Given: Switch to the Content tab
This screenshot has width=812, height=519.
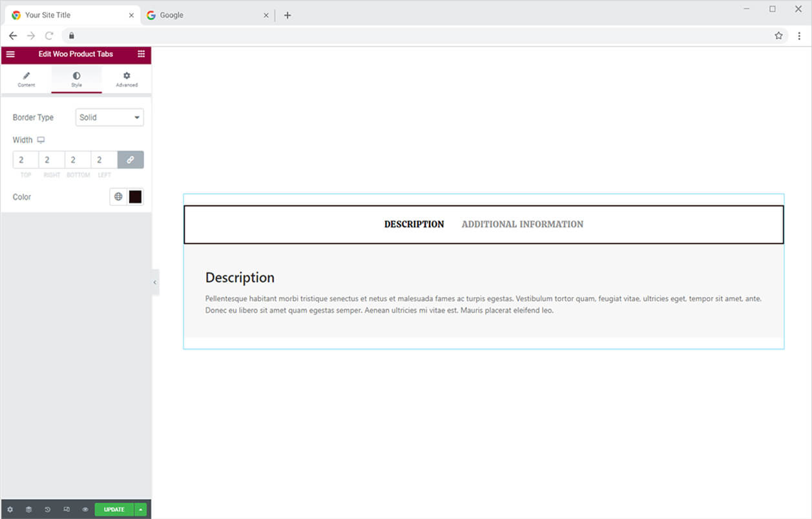Looking at the screenshot, I should pos(26,79).
